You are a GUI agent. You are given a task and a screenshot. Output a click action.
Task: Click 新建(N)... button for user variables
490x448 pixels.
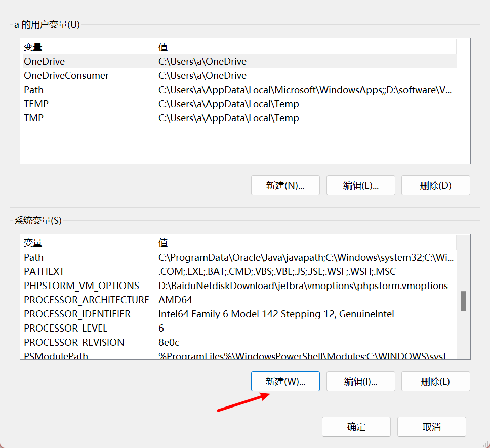285,185
